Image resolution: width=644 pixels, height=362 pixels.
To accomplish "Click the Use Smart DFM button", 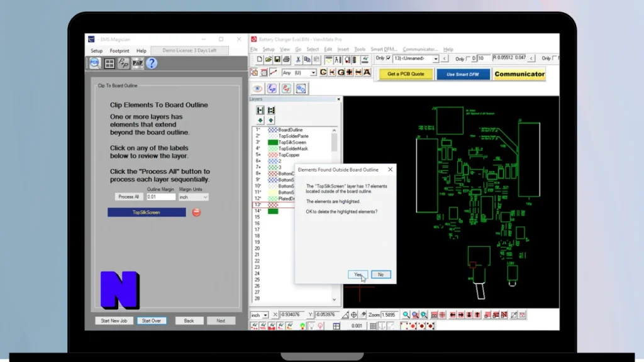I will [462, 74].
